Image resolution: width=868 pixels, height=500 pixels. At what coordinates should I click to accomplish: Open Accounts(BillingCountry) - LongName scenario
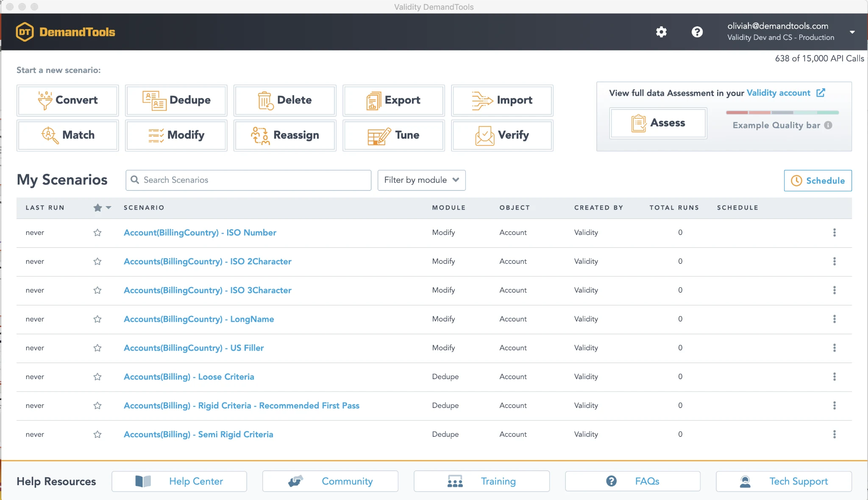click(199, 319)
